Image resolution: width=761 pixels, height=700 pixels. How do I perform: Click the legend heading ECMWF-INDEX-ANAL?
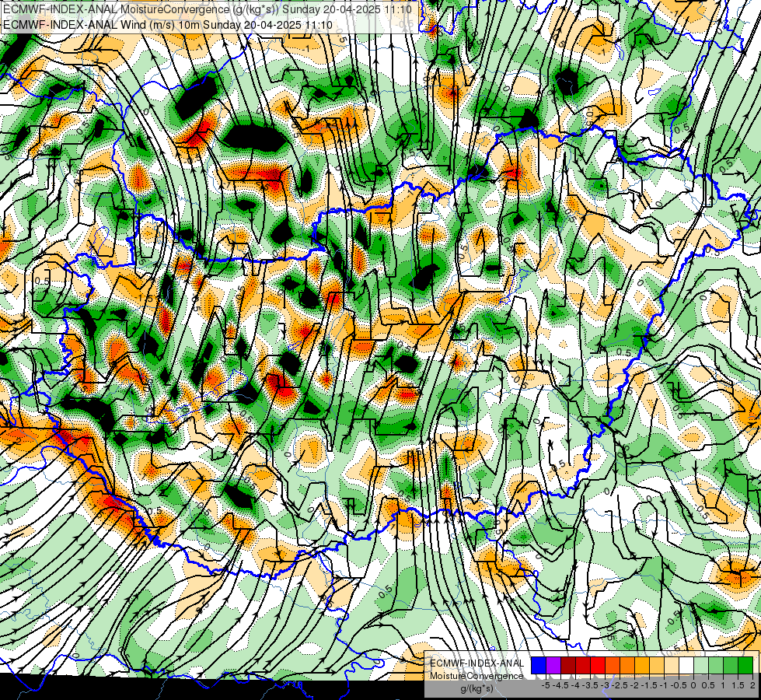(476, 663)
